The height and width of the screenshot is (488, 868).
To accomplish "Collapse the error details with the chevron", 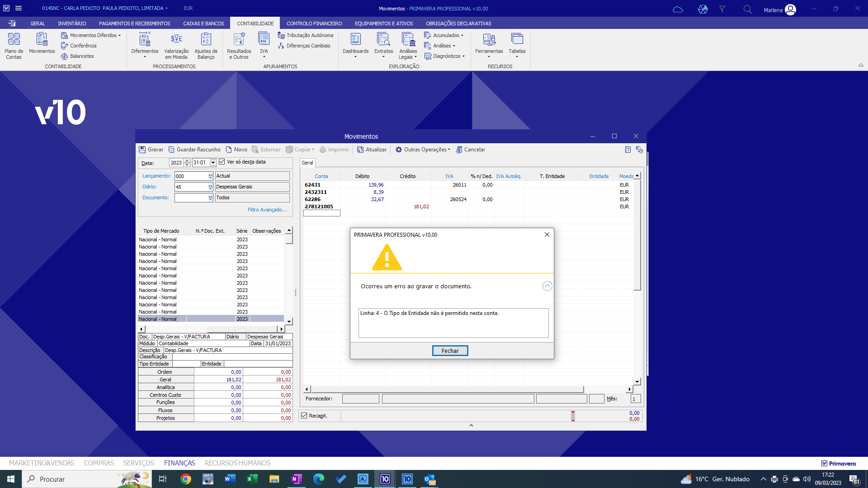I will tap(547, 286).
